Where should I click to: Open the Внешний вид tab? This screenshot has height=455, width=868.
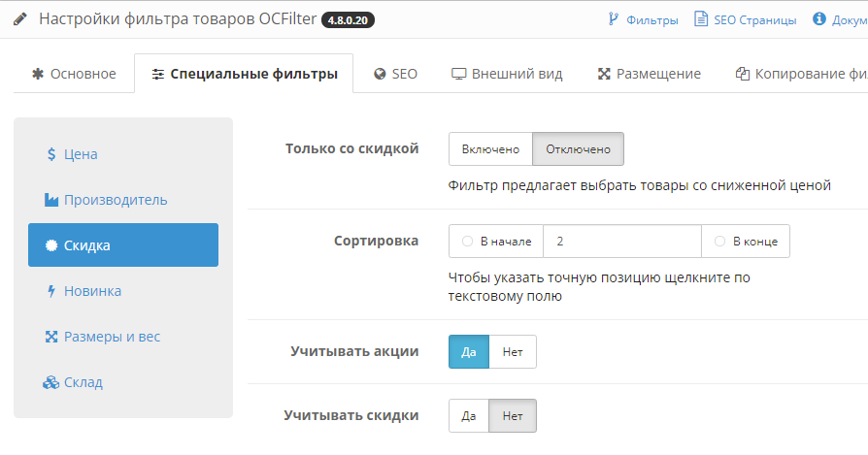pos(507,74)
